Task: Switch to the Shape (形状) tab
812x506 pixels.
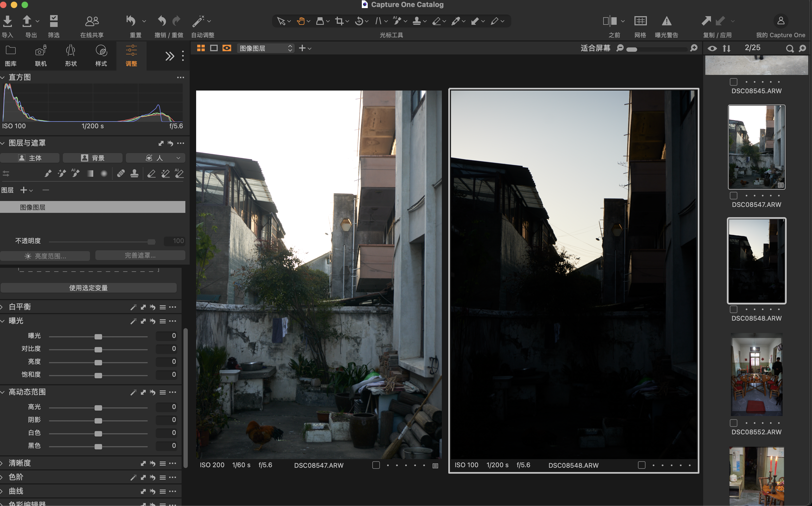Action: click(x=71, y=56)
